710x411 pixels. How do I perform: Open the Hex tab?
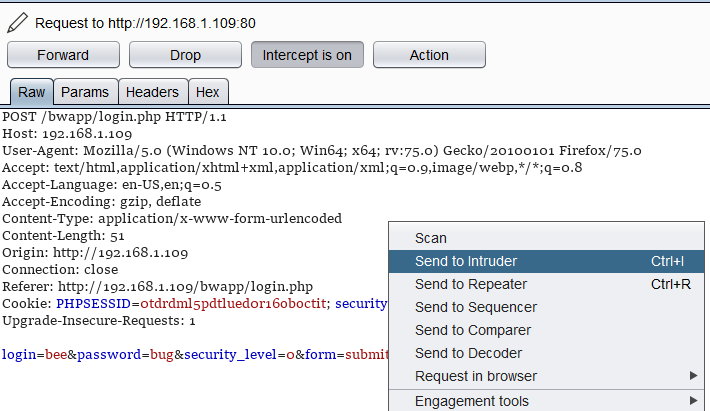click(x=208, y=92)
